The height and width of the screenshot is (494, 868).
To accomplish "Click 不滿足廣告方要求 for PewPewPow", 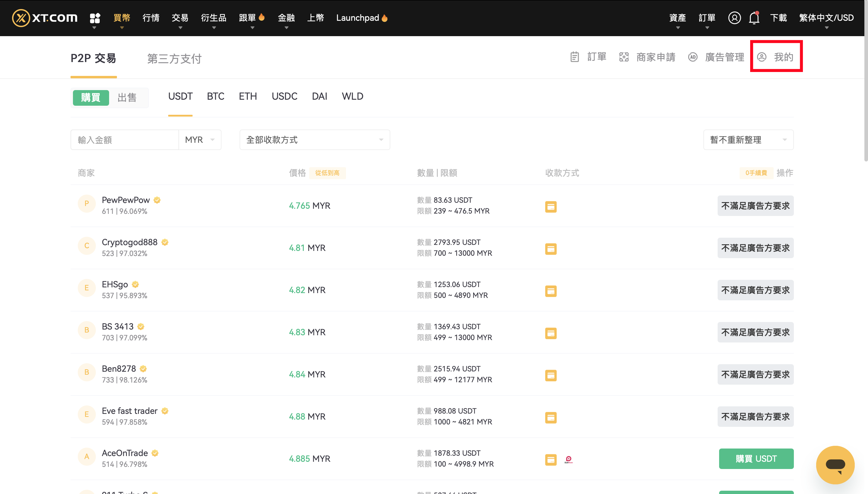I will pyautogui.click(x=755, y=206).
